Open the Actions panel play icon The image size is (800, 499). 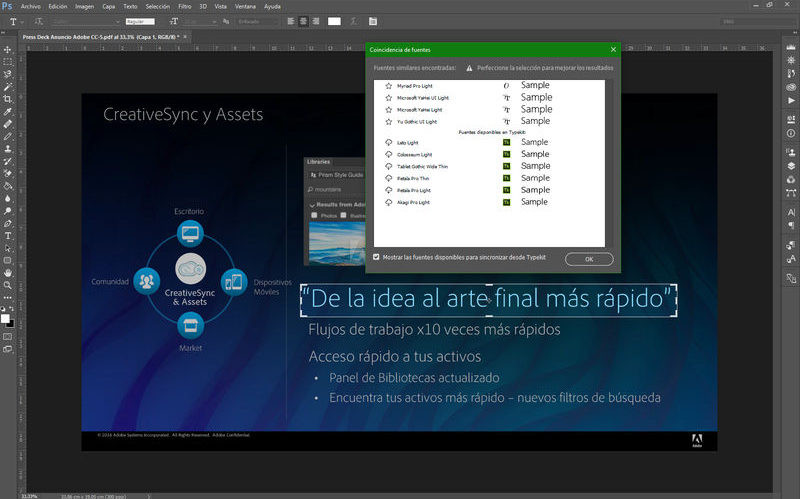[x=791, y=101]
